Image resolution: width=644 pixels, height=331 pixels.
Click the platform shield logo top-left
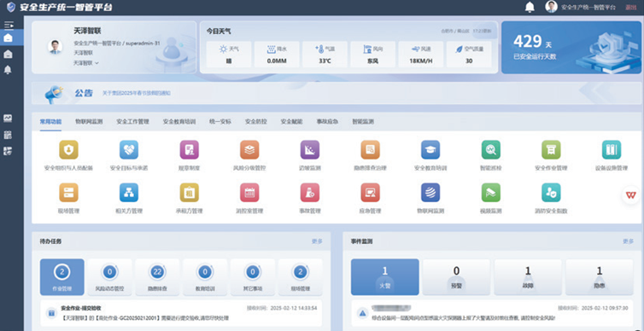tap(11, 7)
